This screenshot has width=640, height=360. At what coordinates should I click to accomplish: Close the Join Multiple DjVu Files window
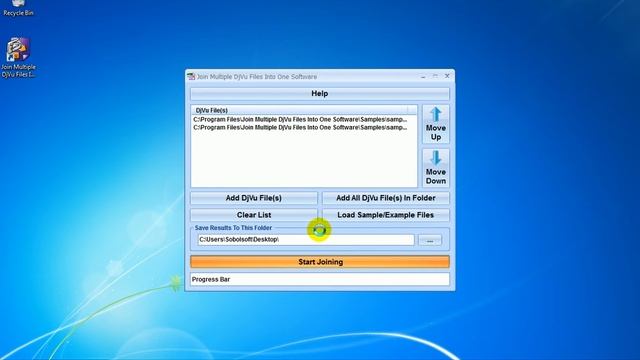pyautogui.click(x=447, y=76)
